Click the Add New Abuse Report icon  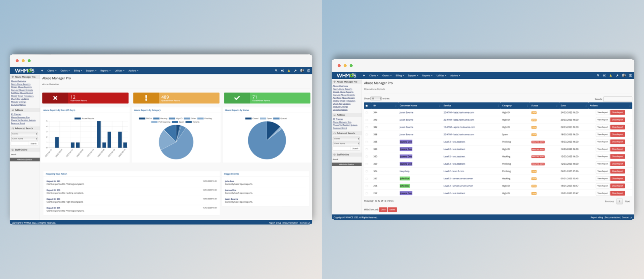(21, 93)
